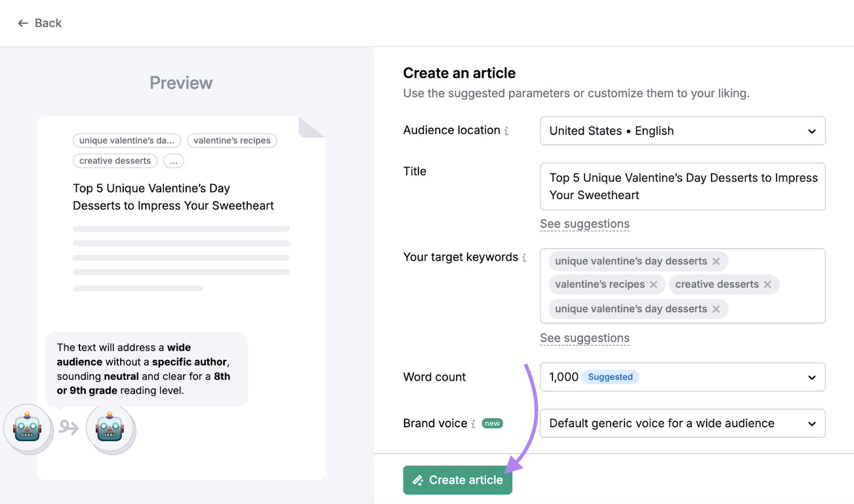The height and width of the screenshot is (504, 854).
Task: Click the "creative desserts" chip in preview
Action: click(x=114, y=161)
